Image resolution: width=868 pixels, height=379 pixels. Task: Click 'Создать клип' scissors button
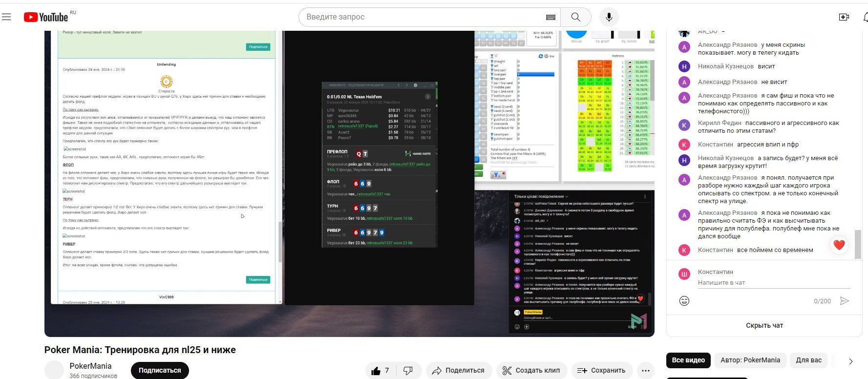tap(531, 371)
